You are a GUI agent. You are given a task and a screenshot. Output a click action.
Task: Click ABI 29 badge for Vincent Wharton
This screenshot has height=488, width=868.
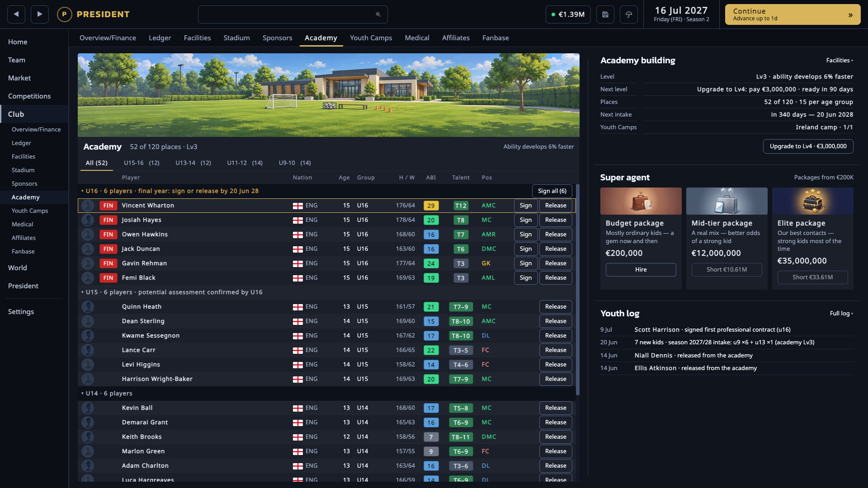pos(431,206)
